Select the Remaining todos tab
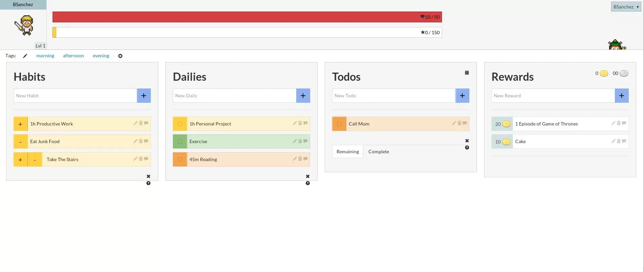The image size is (644, 272). pos(347,152)
